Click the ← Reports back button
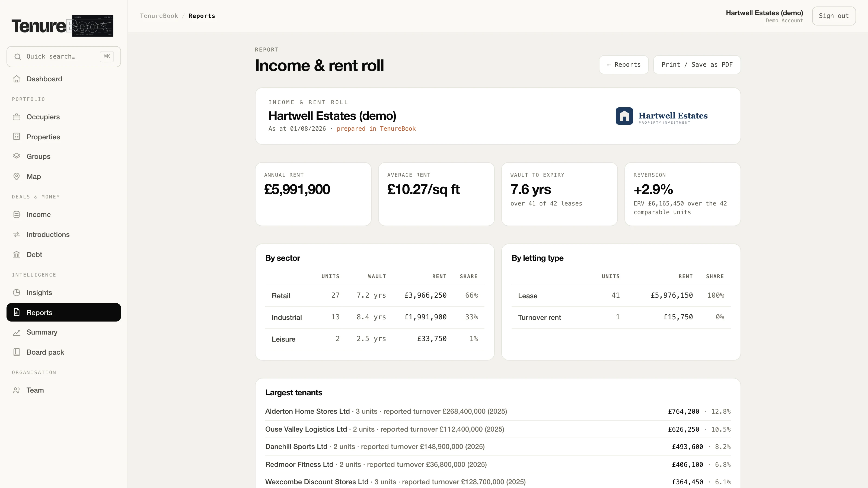Viewport: 868px width, 488px height. 624,65
